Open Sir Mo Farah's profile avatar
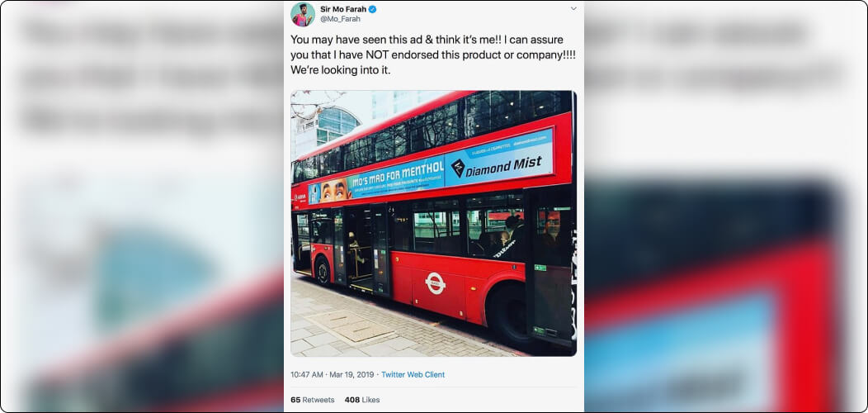Viewport: 868px width, 413px height. point(302,14)
